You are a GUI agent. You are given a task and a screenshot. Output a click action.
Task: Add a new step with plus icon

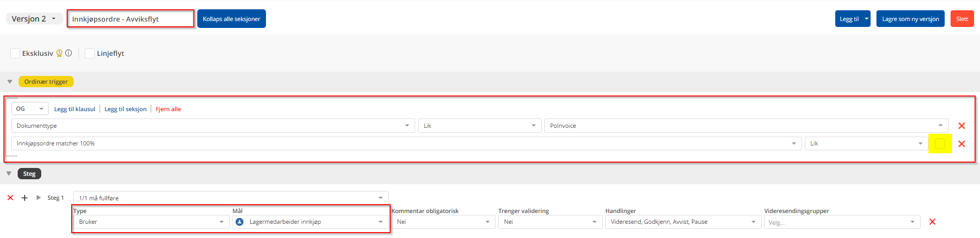pos(25,198)
